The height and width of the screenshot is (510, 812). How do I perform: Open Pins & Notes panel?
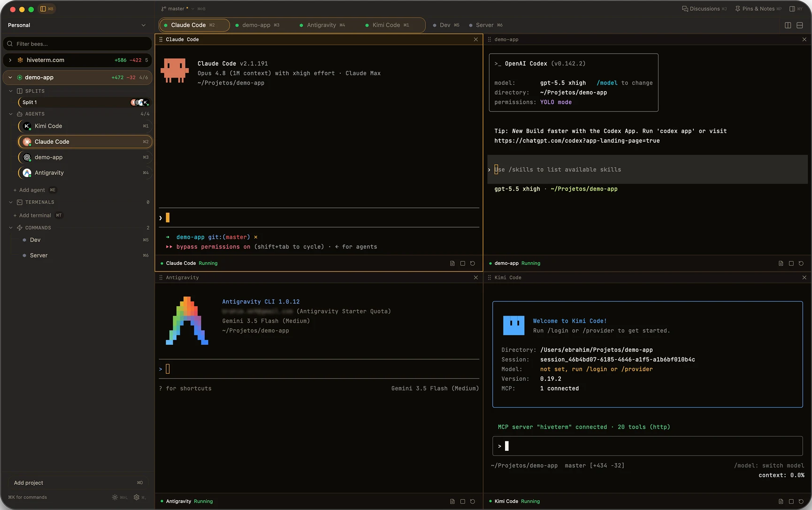coord(758,9)
